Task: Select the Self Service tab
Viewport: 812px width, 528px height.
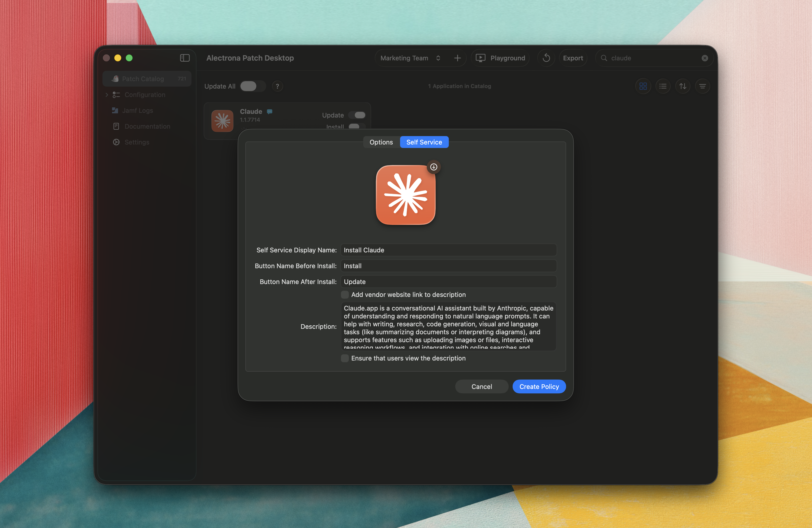Action: [424, 142]
